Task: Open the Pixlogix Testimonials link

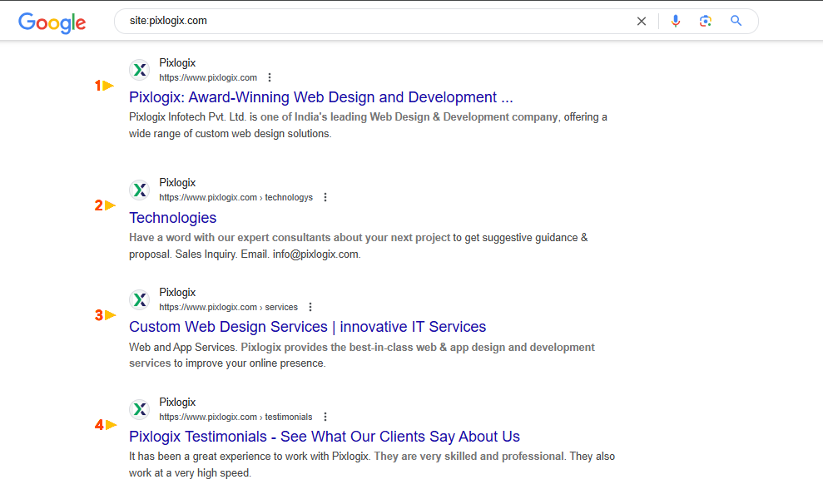Action: click(324, 436)
